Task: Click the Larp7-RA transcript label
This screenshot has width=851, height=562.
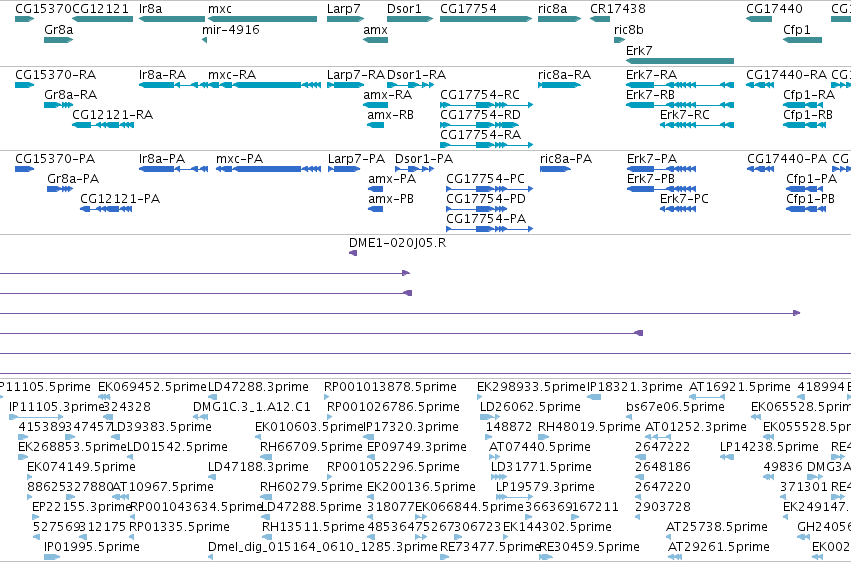Action: (x=355, y=75)
